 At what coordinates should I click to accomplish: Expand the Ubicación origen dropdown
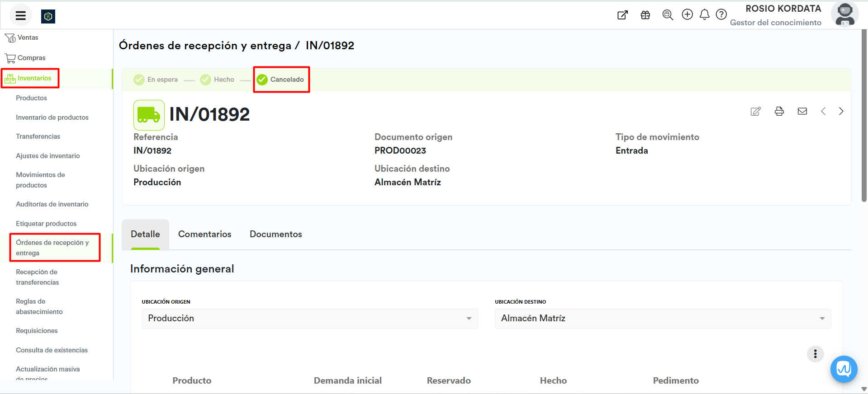click(310, 319)
